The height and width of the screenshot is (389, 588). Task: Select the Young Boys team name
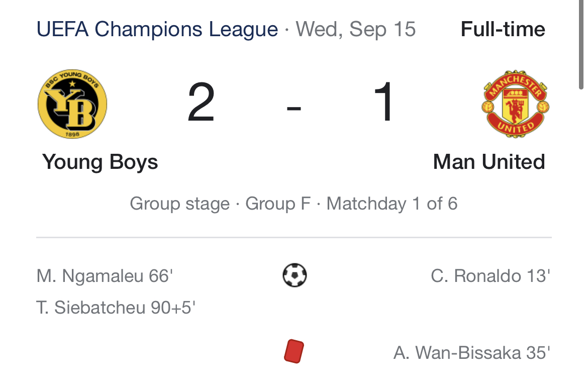tap(100, 162)
